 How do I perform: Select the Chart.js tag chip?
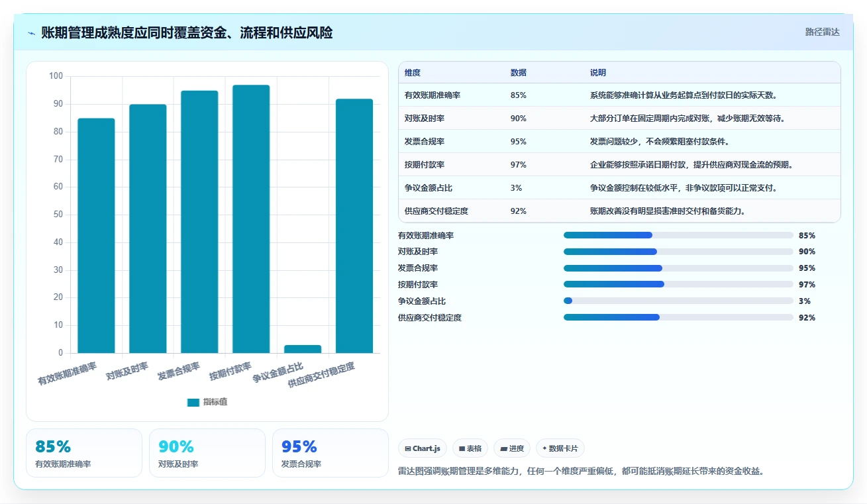click(x=423, y=448)
